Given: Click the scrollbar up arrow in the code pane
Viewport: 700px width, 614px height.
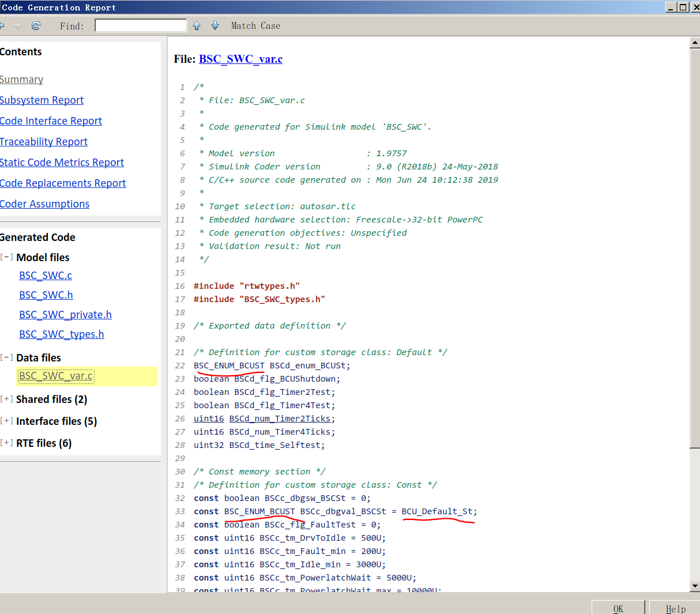Looking at the screenshot, I should coord(695,44).
